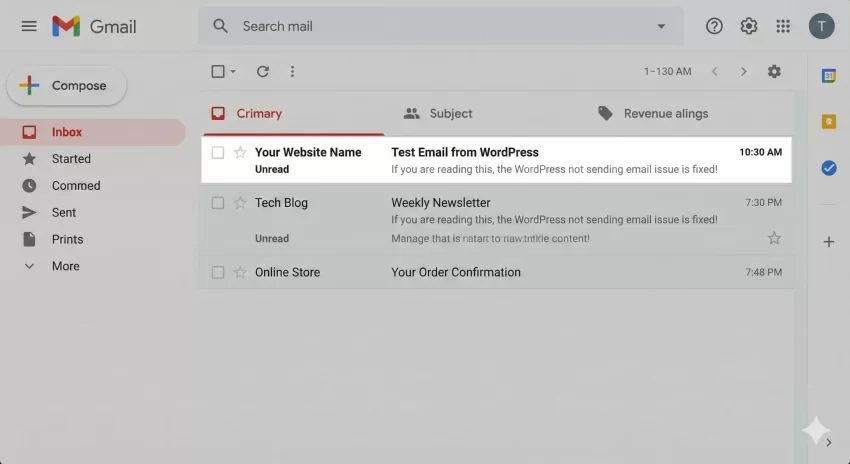Switch to the Crimary tab
This screenshot has height=464, width=850.
pos(293,113)
